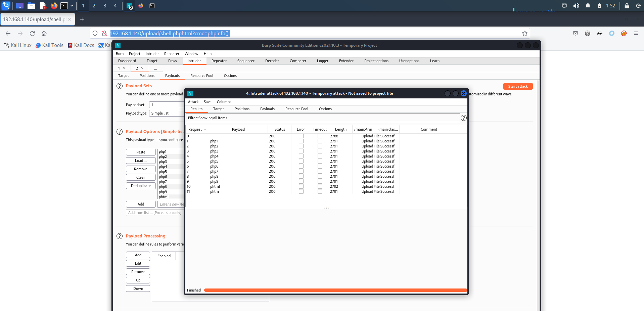Open help for Payload Options
Image resolution: width=644 pixels, height=311 pixels.
click(120, 132)
